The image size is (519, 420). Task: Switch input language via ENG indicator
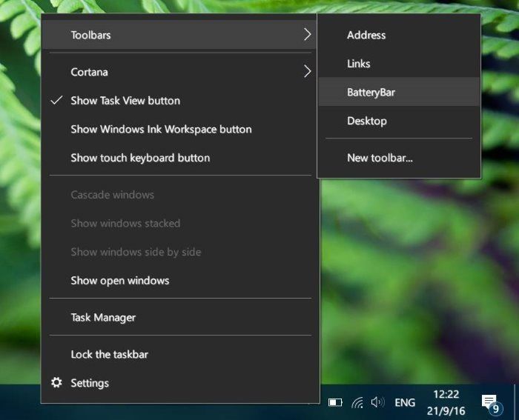pyautogui.click(x=405, y=402)
